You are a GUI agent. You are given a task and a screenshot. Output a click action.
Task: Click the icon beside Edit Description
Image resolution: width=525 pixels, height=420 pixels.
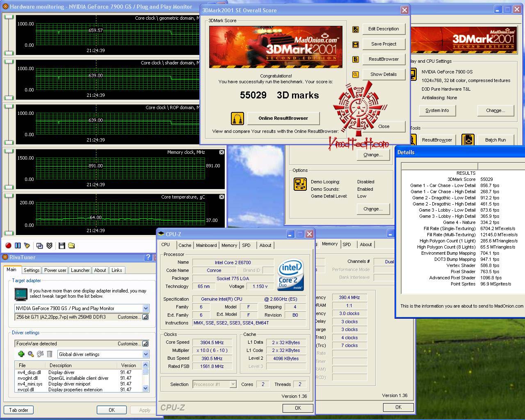coord(356,29)
